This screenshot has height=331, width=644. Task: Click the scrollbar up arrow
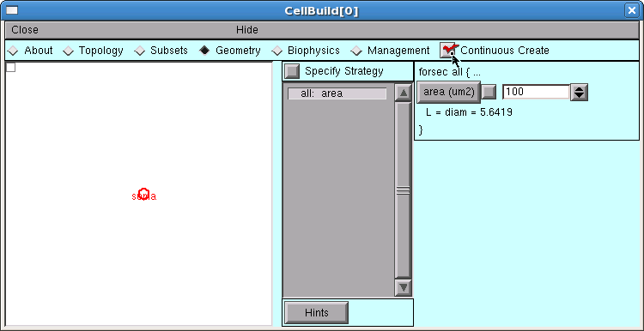(403, 93)
